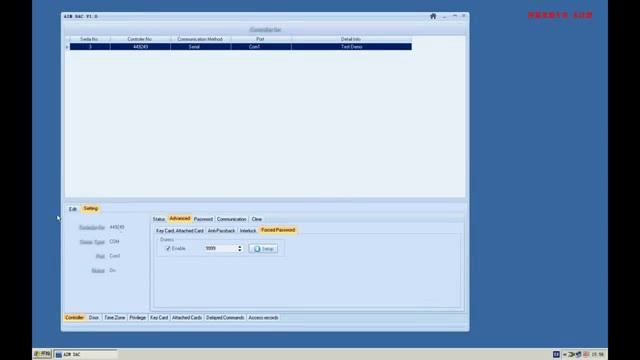Open the Key Card bottom tab
Screen dimensions: 640x360
point(159,318)
